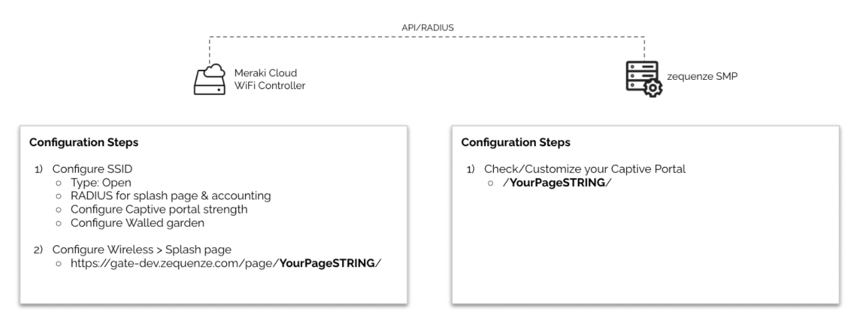Screen dimensions: 868x331
Task: Click the left Configuration Steps heading
Action: (83, 142)
